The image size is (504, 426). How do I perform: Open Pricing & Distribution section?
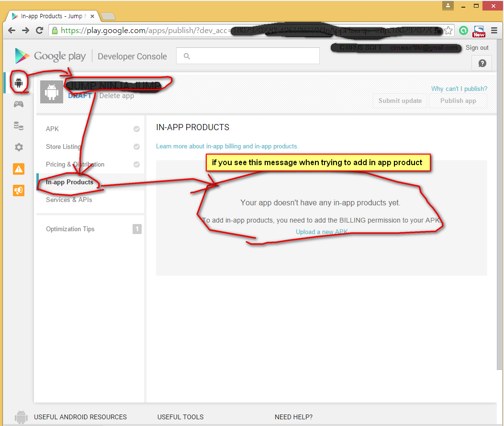(75, 164)
